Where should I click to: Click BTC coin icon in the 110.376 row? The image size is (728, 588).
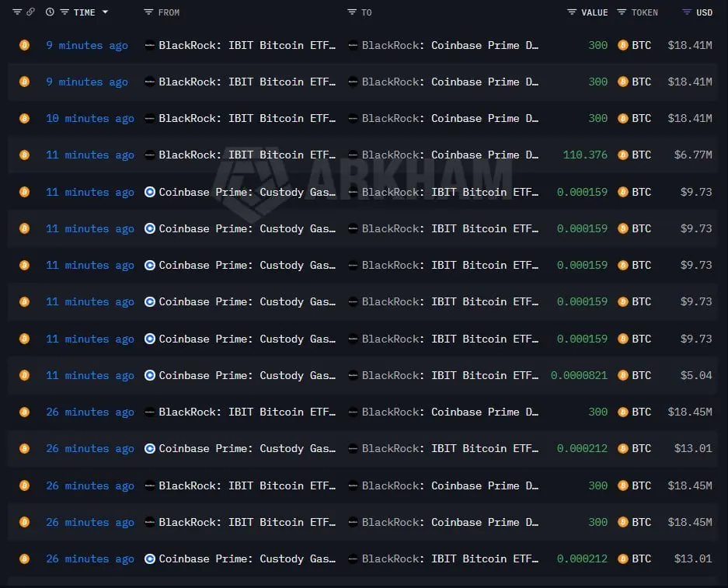point(623,155)
